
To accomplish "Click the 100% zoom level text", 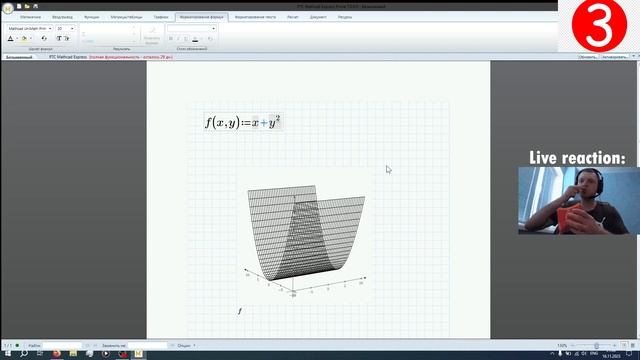I will click(562, 345).
